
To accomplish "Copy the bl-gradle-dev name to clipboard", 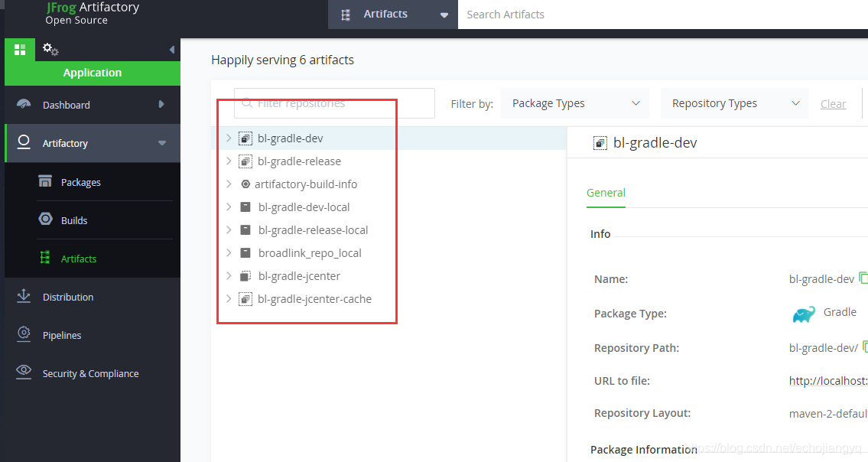I will coord(863,278).
